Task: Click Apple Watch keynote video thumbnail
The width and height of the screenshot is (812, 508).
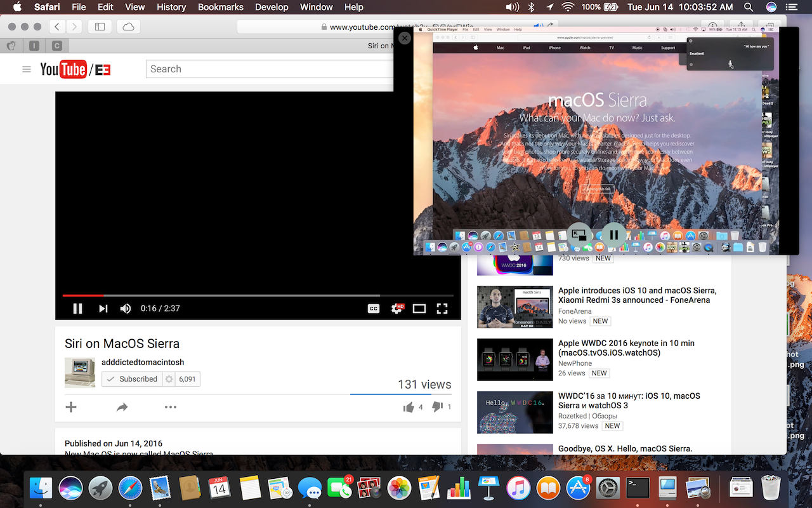Action: 514,359
